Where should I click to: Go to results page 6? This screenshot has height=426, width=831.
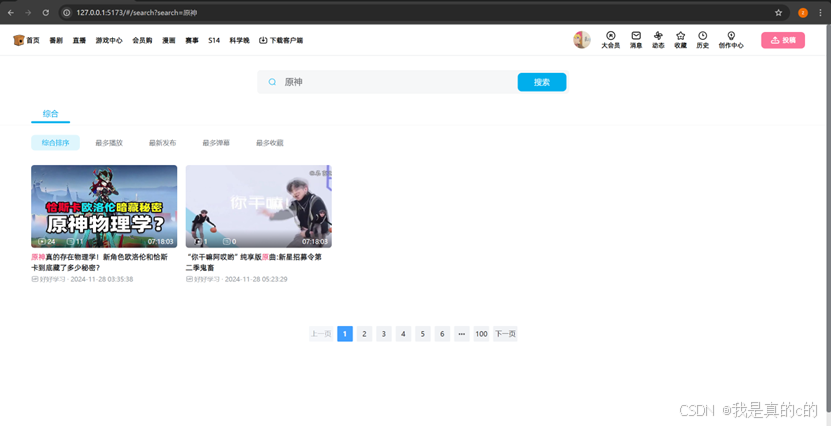pos(442,334)
